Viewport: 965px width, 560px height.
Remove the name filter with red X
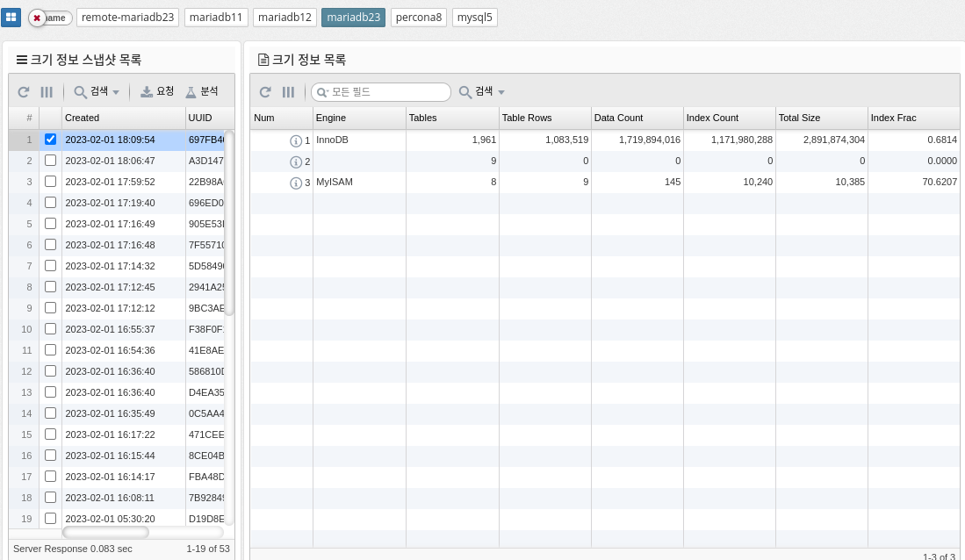[x=37, y=18]
